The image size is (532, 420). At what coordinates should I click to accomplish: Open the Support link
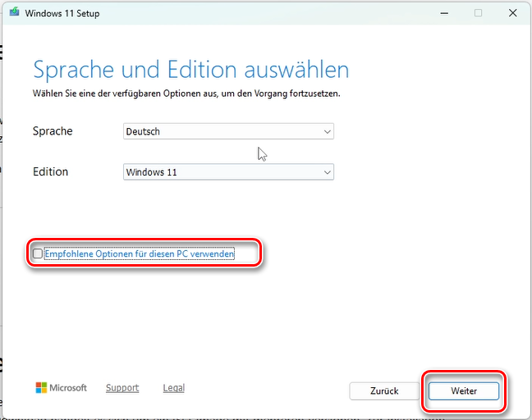pyautogui.click(x=122, y=388)
